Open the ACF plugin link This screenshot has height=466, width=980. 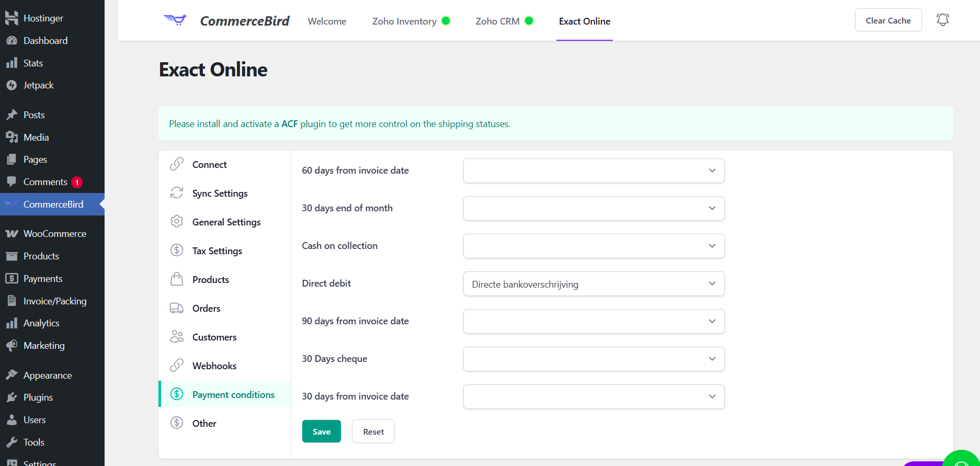tap(289, 124)
